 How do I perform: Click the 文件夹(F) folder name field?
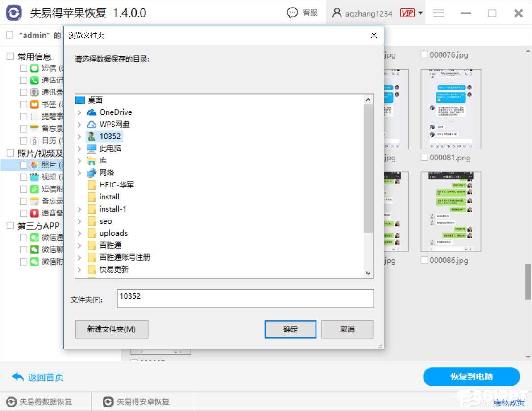[x=245, y=299]
